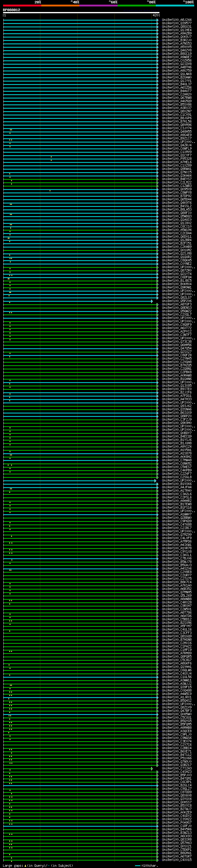Click gap marker on UniRef100_Q095X9 alignment

tap(50, 191)
